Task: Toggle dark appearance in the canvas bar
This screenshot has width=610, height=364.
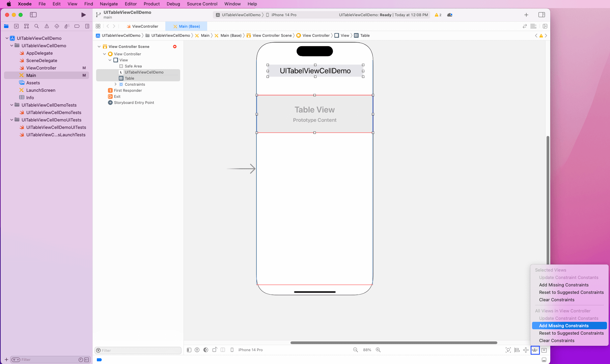Action: pyautogui.click(x=205, y=350)
